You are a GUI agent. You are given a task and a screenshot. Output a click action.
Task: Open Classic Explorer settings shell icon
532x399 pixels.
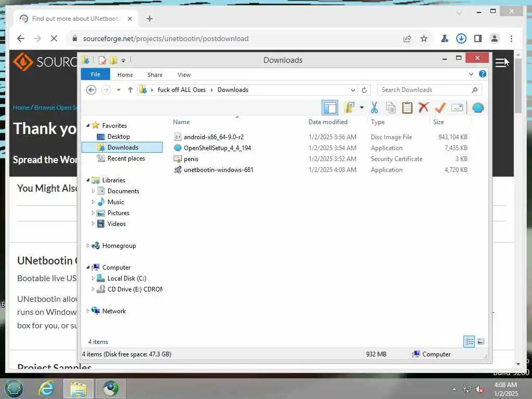coord(478,108)
